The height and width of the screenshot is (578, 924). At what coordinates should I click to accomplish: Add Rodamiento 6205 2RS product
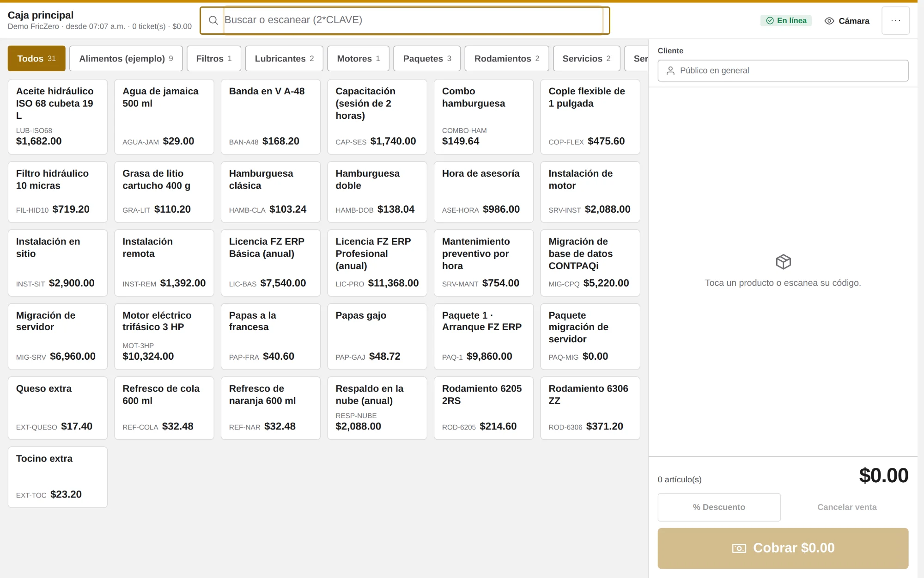(484, 408)
